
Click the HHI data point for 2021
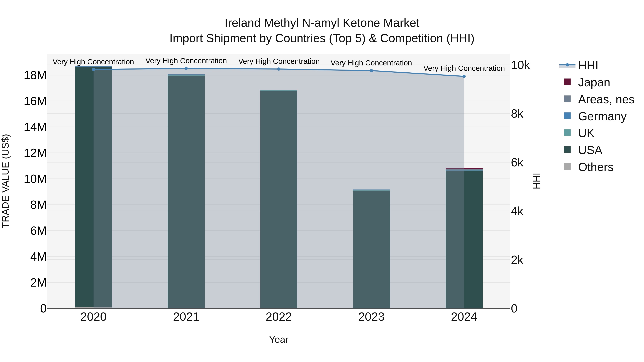tap(186, 68)
